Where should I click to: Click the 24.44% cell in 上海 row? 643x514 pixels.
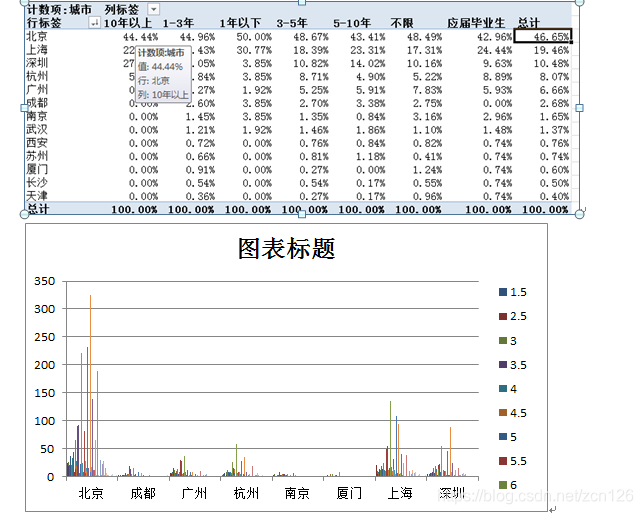click(494, 50)
